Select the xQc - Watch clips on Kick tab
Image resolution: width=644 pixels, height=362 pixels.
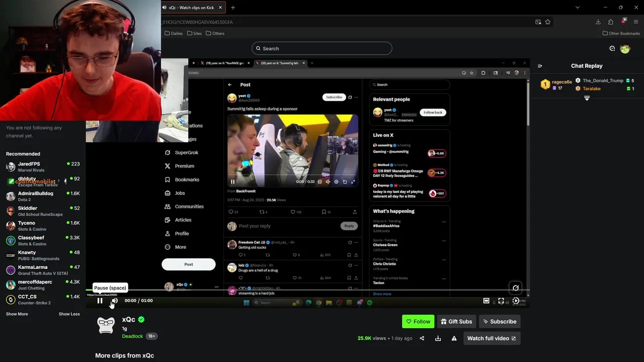(192, 8)
